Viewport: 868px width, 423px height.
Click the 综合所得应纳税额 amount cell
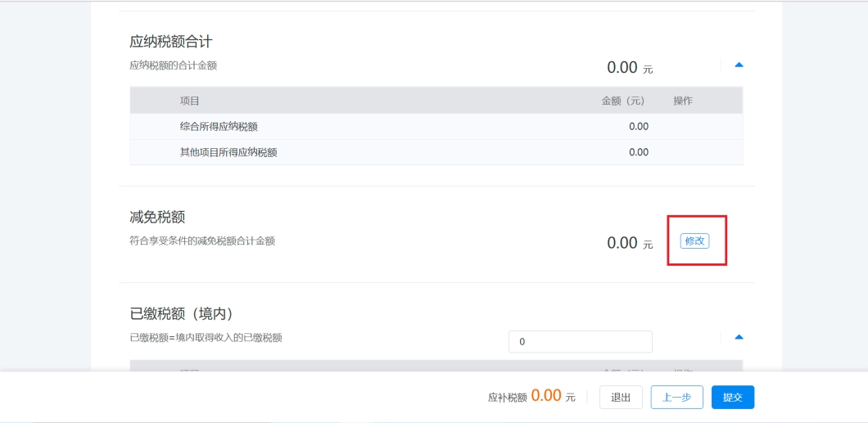[638, 127]
